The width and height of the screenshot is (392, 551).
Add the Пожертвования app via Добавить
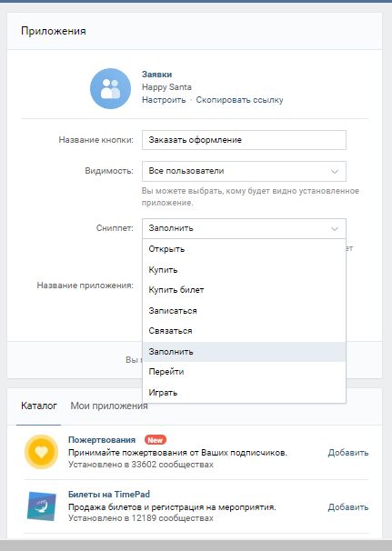(348, 453)
